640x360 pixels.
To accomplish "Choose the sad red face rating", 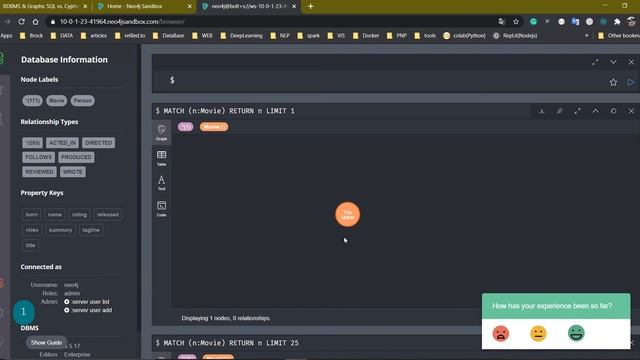I will point(500,333).
